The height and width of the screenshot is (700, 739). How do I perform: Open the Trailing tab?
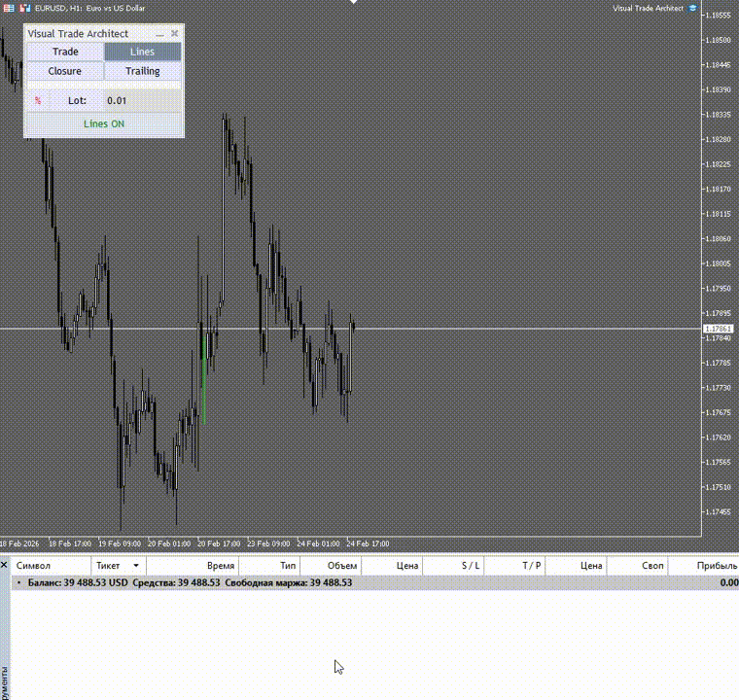point(142,71)
